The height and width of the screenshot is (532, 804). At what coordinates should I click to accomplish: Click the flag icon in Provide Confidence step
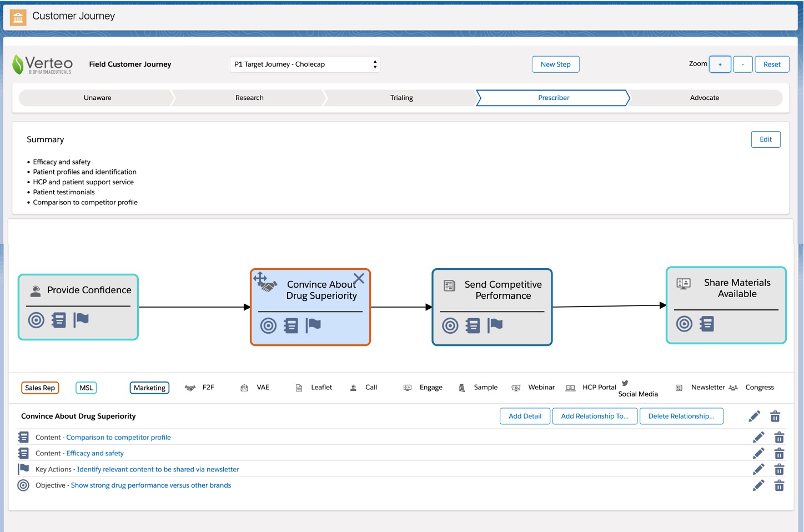tap(81, 320)
